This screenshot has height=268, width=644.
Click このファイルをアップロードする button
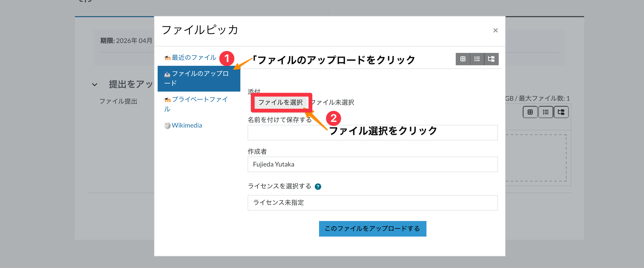click(x=372, y=229)
